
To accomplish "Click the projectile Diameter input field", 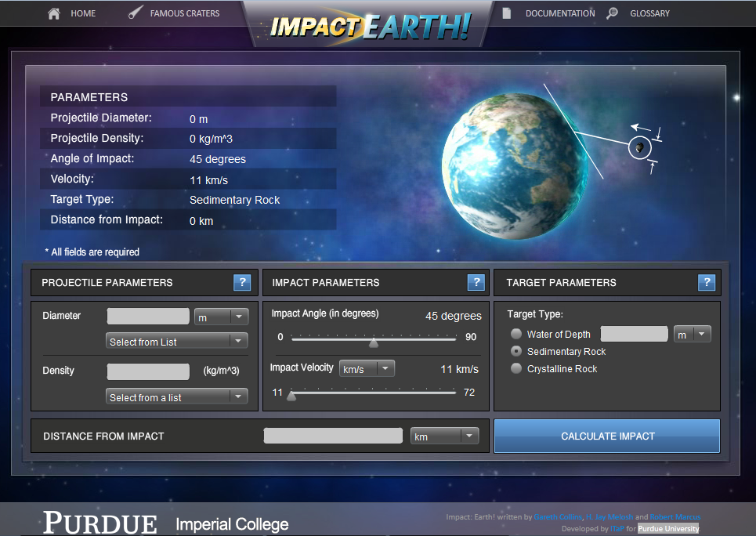I will point(148,317).
